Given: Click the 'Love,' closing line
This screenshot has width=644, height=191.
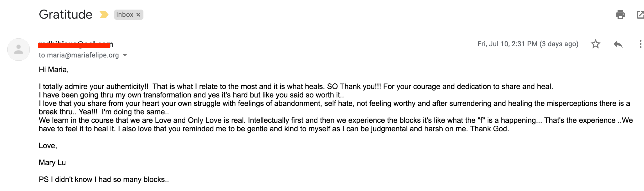Looking at the screenshot, I should 48,146.
